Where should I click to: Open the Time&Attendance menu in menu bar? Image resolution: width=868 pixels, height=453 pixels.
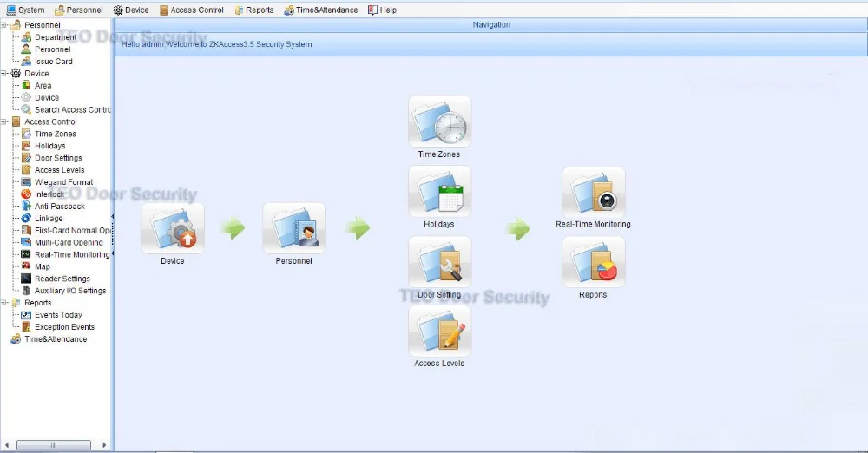(321, 10)
